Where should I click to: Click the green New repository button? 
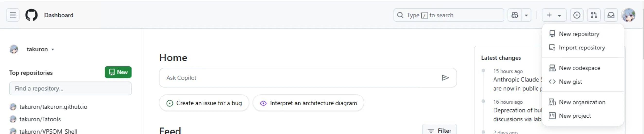coord(118,72)
